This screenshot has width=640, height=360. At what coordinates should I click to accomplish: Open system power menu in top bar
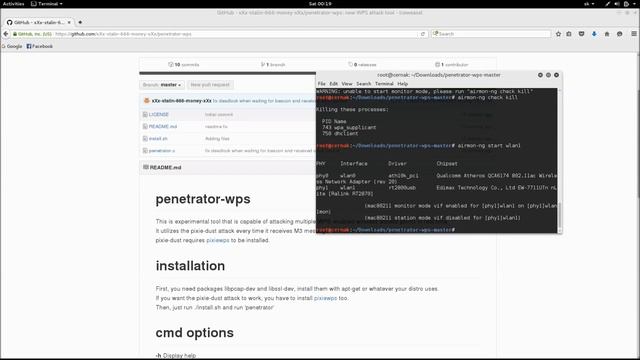tap(629, 4)
